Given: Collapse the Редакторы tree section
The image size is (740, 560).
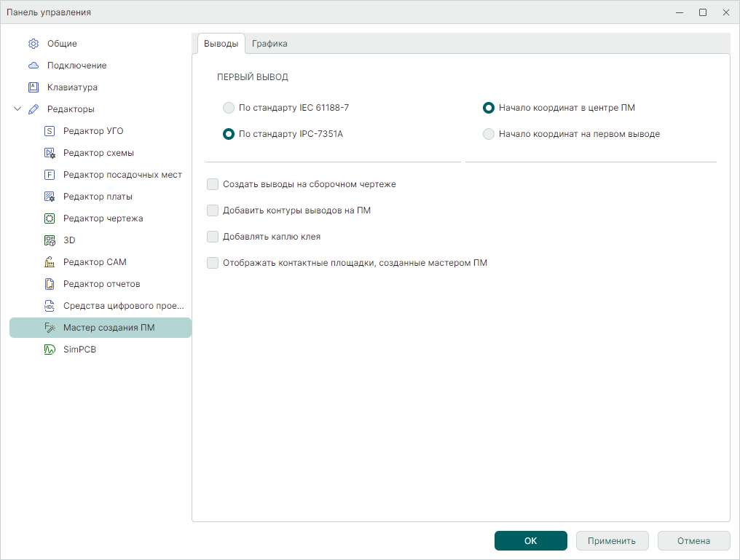Looking at the screenshot, I should 17,109.
